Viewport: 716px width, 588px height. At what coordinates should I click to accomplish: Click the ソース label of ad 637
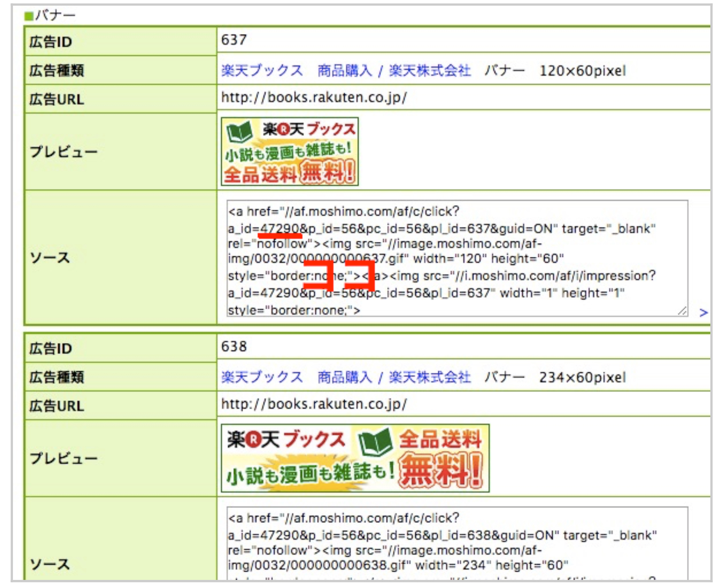pos(50,258)
